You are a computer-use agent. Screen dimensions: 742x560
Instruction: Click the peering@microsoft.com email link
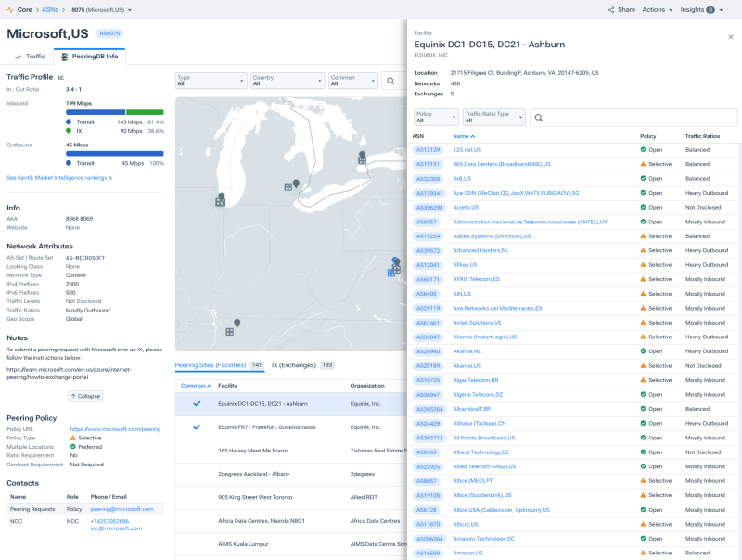pyautogui.click(x=122, y=509)
